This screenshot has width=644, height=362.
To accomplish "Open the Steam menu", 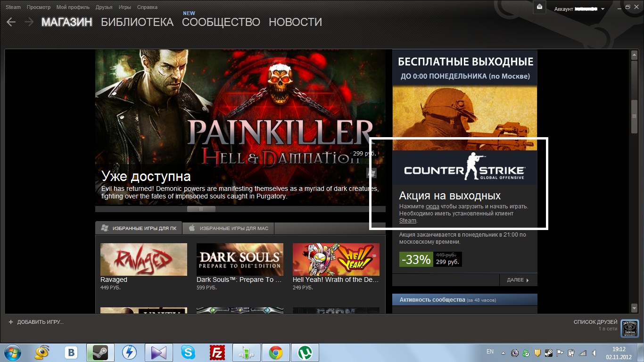I will pyautogui.click(x=13, y=7).
